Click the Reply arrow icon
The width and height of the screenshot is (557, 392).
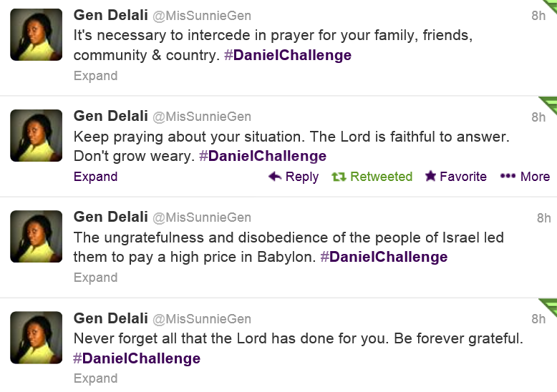pyautogui.click(x=274, y=177)
